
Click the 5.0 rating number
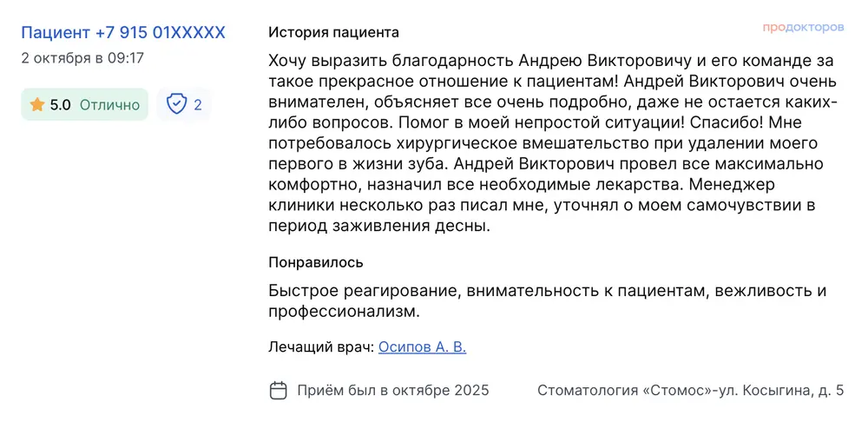60,105
